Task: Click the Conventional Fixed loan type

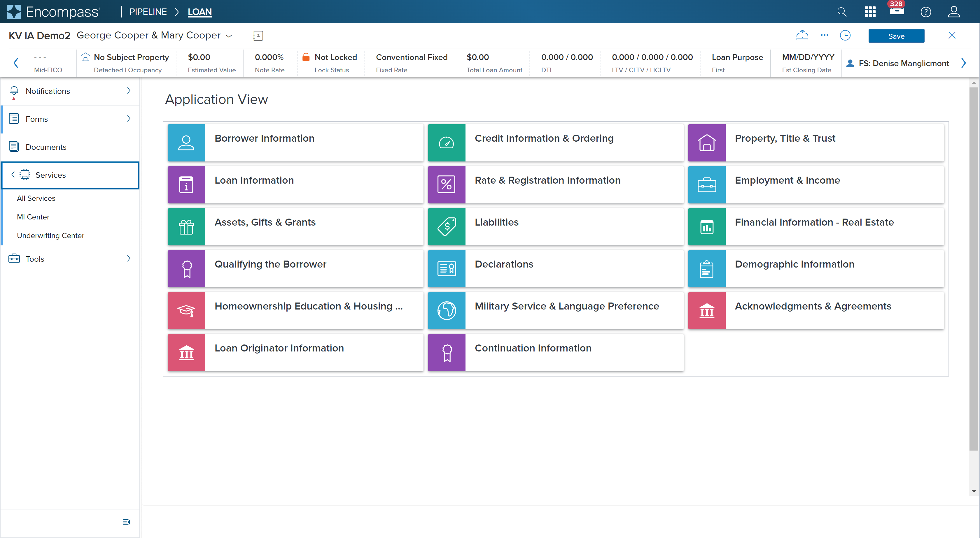Action: point(412,63)
